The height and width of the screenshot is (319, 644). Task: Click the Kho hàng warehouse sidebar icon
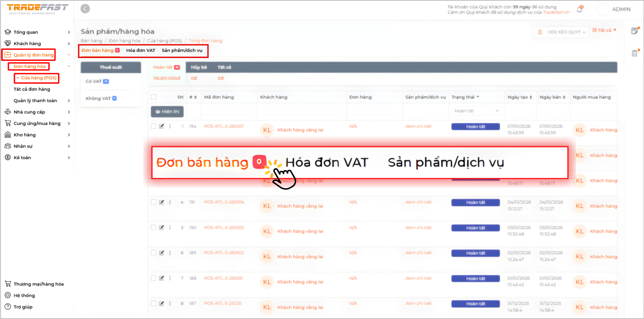(x=8, y=135)
